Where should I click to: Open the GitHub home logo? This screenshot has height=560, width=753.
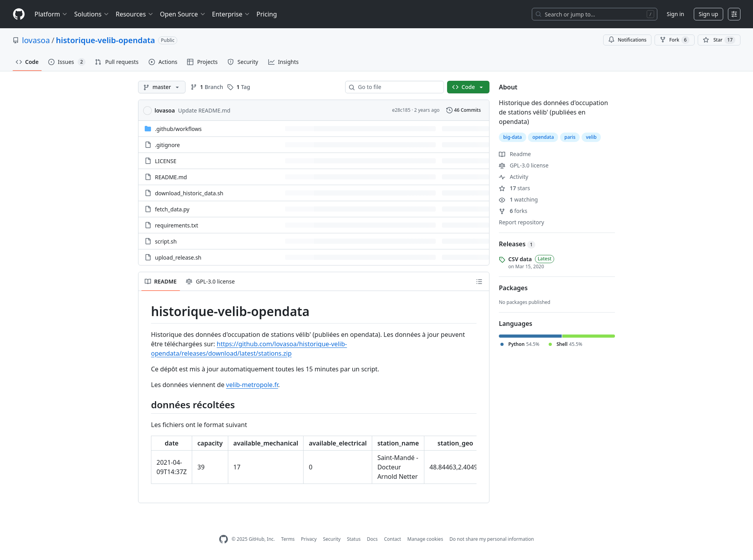(x=19, y=14)
